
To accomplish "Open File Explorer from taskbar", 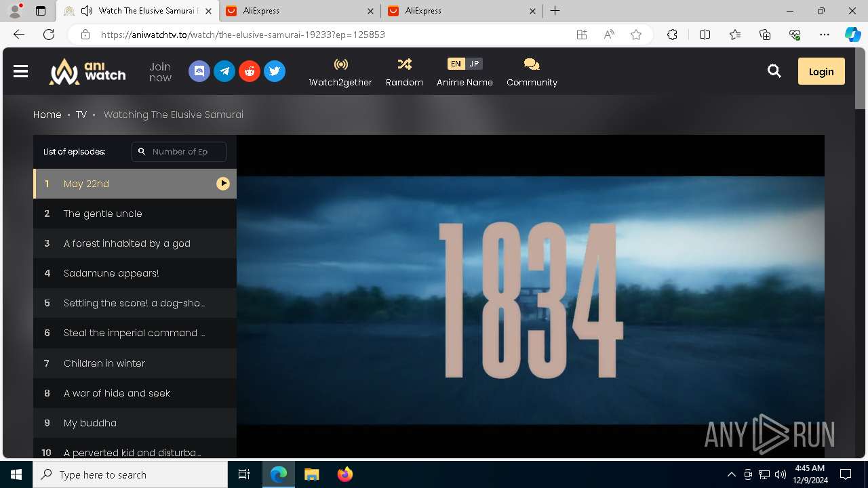I will 311,474.
